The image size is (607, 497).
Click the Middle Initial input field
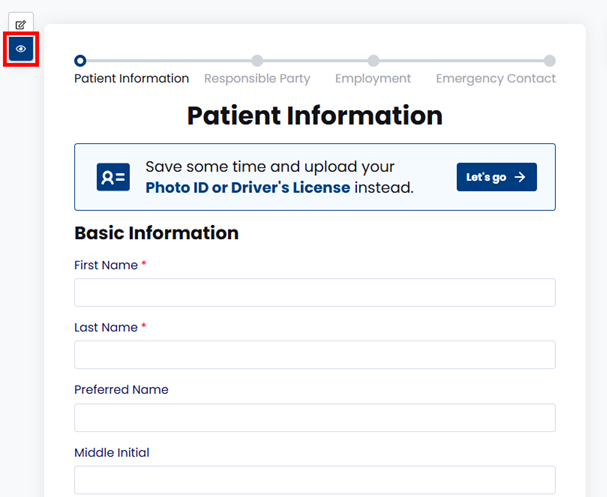coord(314,480)
